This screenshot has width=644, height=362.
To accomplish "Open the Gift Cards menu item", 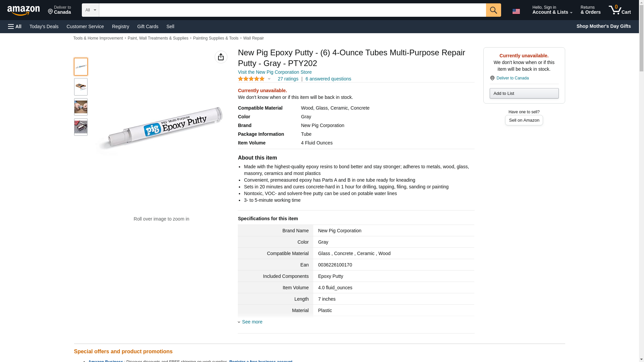I will point(148,26).
